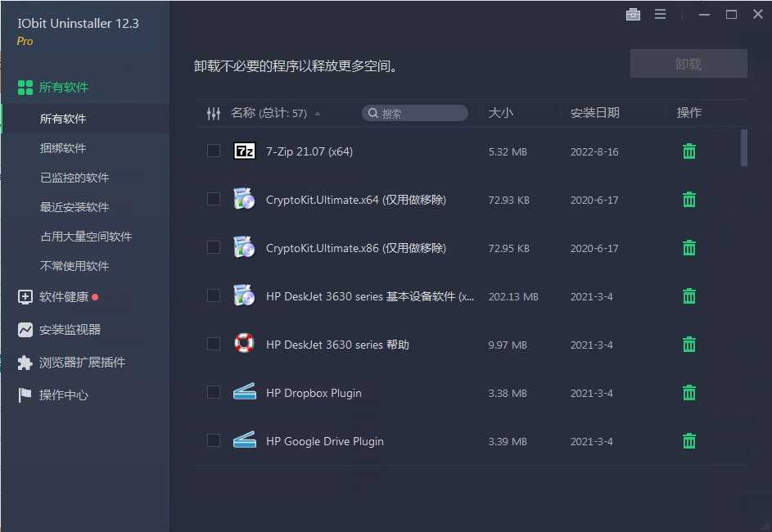The height and width of the screenshot is (532, 772).
Task: Click the 202.13 MB size value
Action: click(513, 297)
